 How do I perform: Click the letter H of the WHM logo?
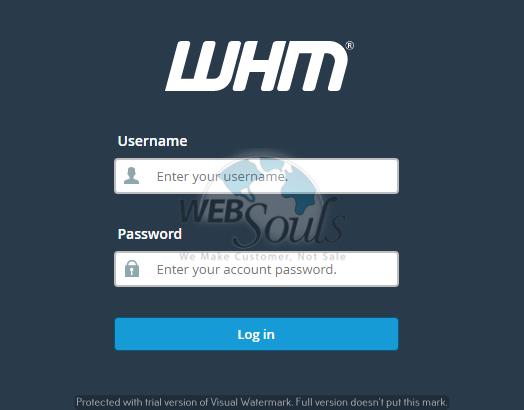[257, 66]
